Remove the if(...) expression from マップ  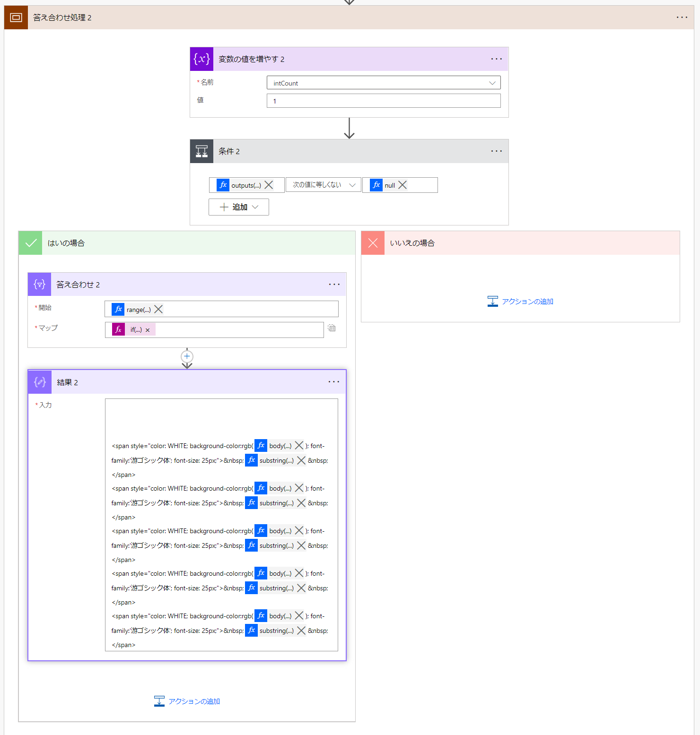pyautogui.click(x=148, y=330)
